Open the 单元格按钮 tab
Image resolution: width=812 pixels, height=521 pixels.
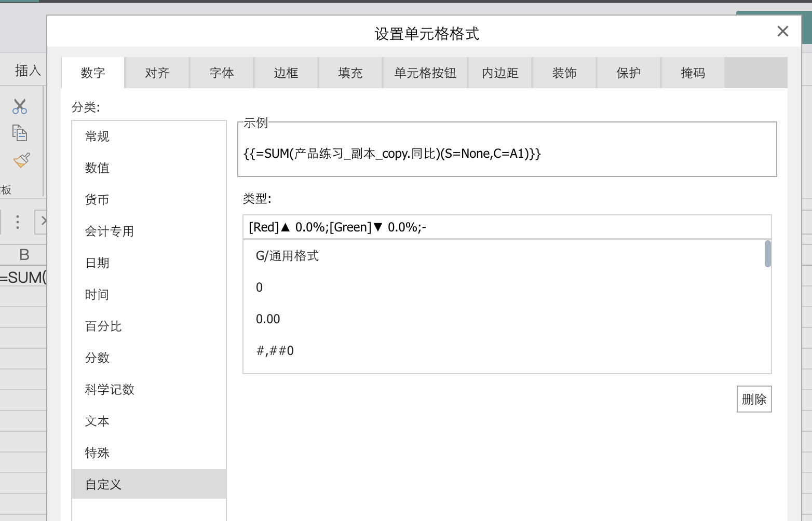coord(425,73)
